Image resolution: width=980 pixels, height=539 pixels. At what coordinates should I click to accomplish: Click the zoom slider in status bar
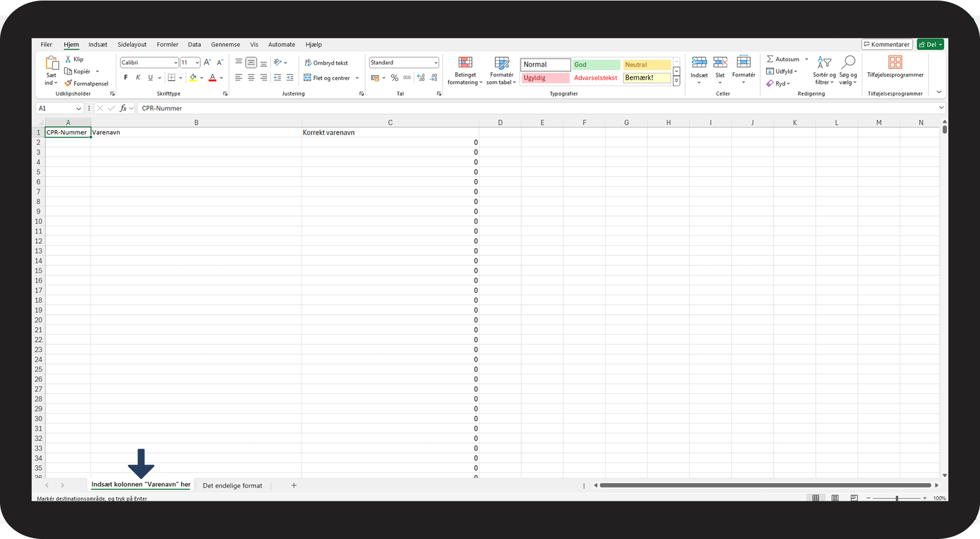896,498
